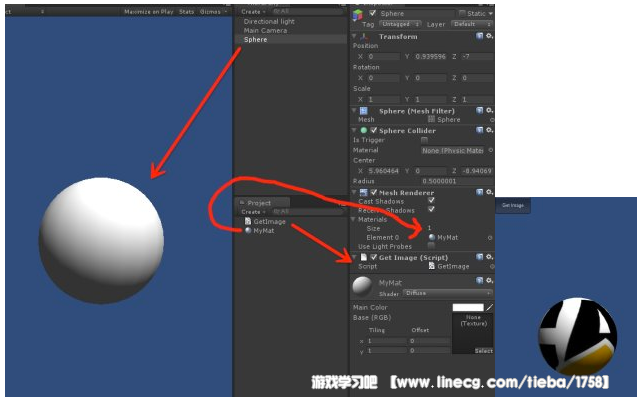Open Sphere (Mesh Filter) gear menu
The height and width of the screenshot is (399, 643).
tap(489, 110)
